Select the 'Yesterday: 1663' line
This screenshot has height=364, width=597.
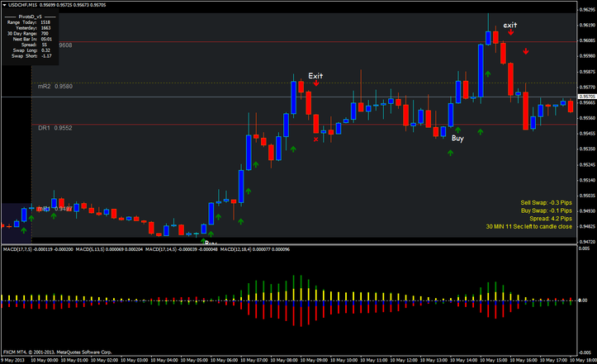click(33, 28)
